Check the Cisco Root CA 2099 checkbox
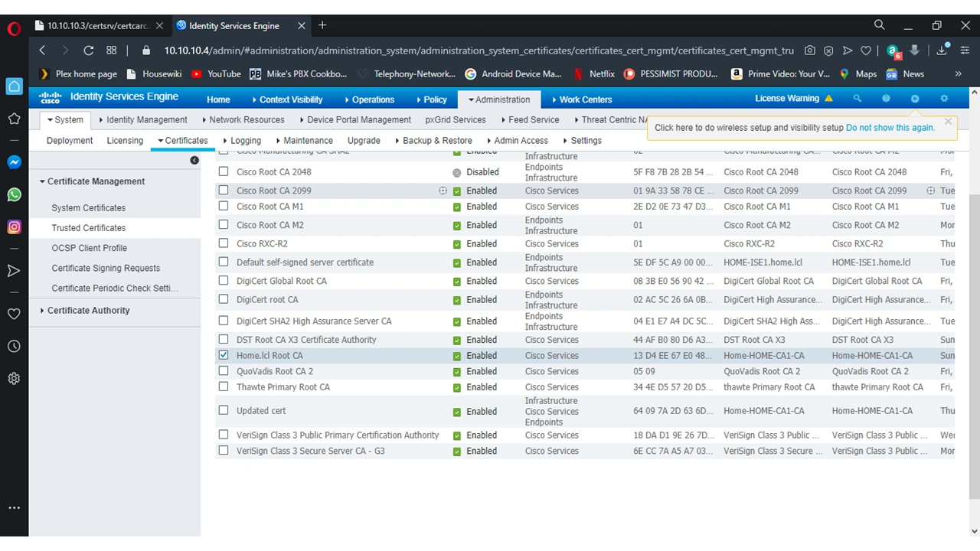Screen dimensions: 980x551 click(x=224, y=190)
